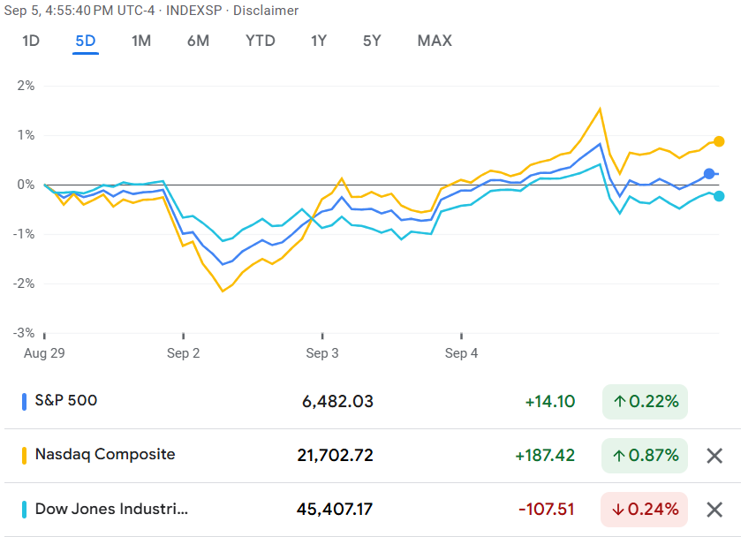The image size is (756, 537).
Task: View the 5Y time range
Action: 372,41
